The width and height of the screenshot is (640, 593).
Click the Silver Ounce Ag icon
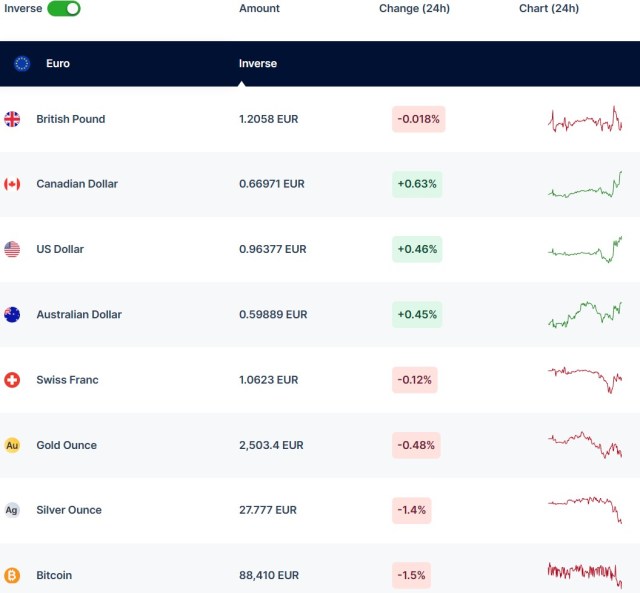click(12, 510)
